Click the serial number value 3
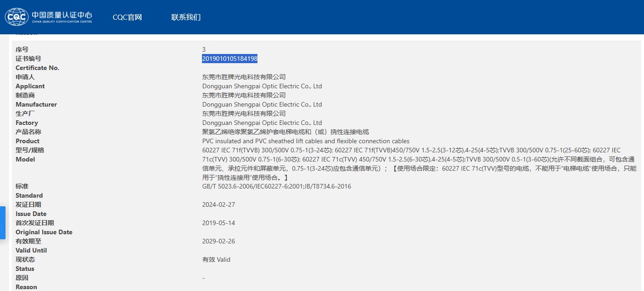This screenshot has height=291, width=644. coord(204,49)
